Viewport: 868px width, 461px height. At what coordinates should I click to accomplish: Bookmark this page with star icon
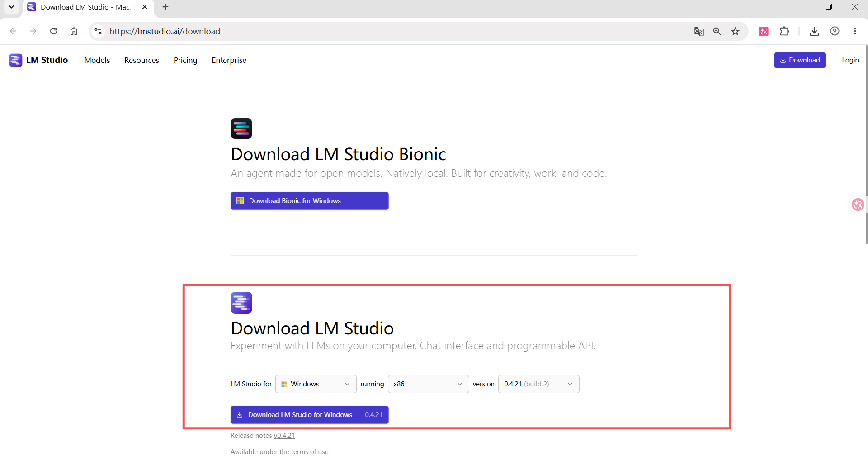(736, 31)
